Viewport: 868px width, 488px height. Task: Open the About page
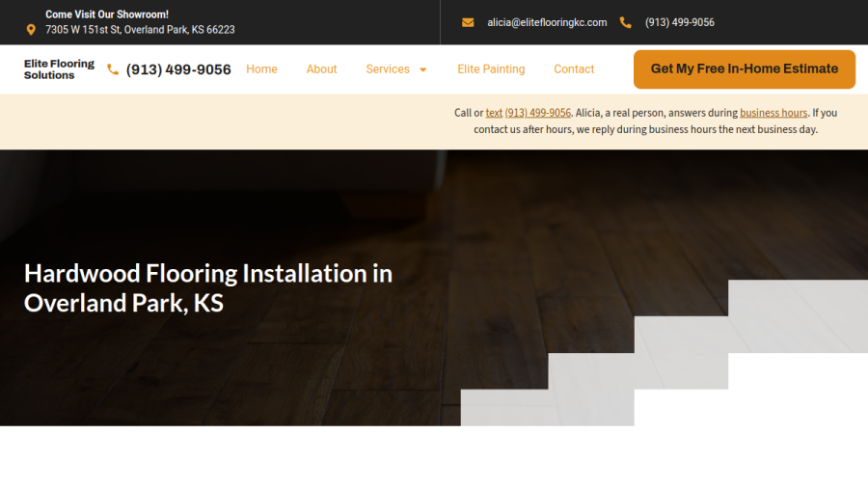tap(321, 69)
